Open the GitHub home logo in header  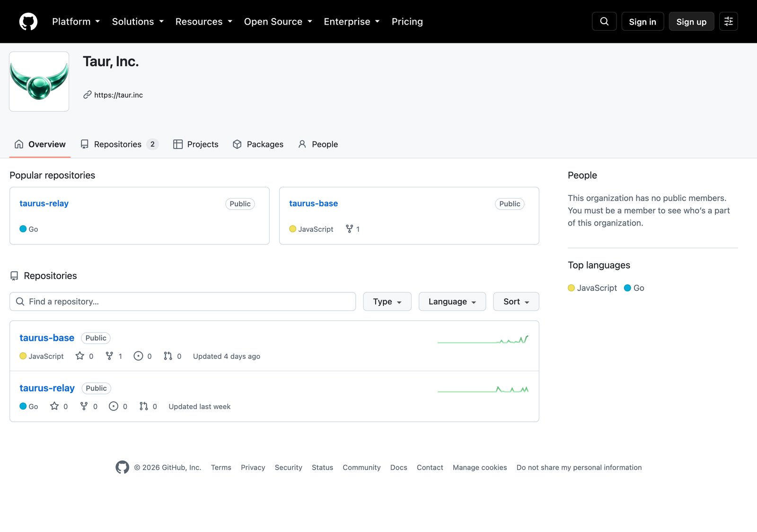click(28, 22)
